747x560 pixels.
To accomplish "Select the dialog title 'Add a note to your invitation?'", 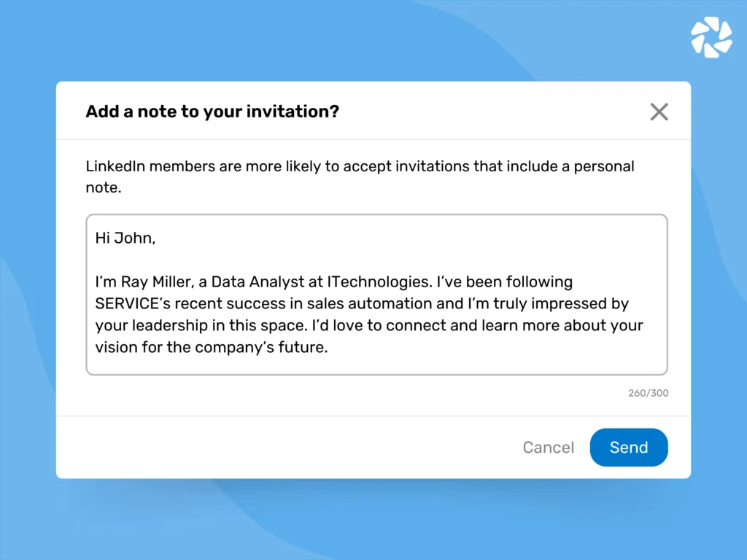I will [x=212, y=112].
